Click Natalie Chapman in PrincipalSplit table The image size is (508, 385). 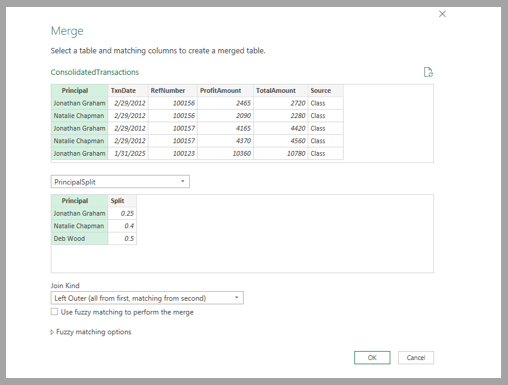(80, 226)
